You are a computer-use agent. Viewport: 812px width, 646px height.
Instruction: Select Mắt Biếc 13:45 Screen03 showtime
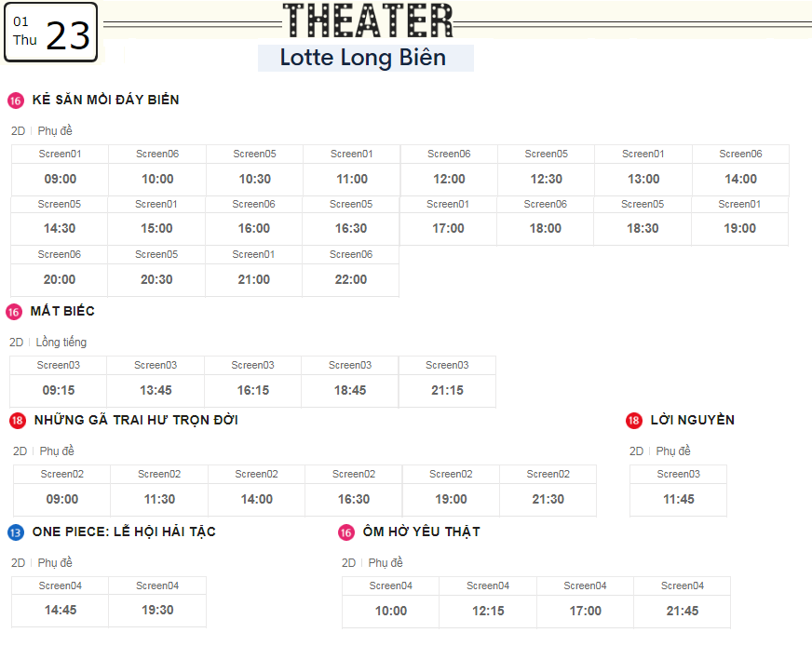(x=156, y=382)
